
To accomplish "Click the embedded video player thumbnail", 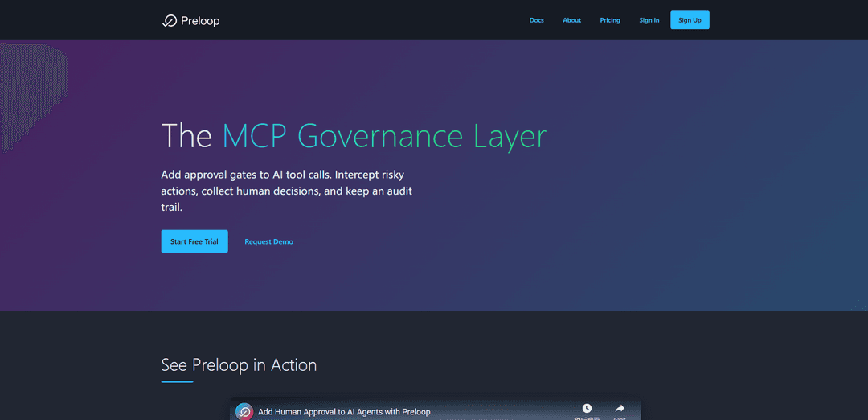I will 434,414.
